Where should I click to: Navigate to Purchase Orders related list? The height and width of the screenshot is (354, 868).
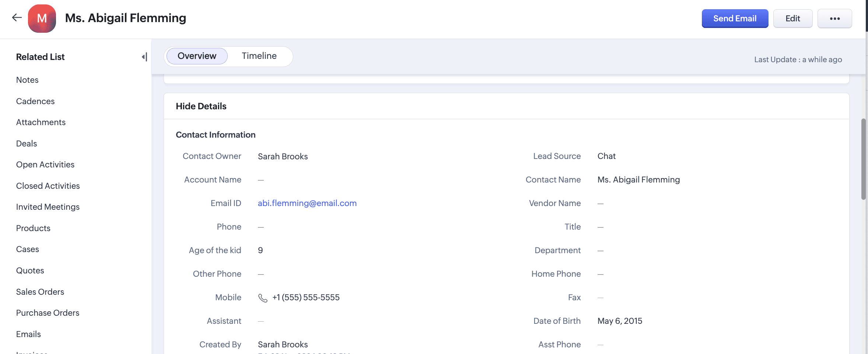(48, 313)
